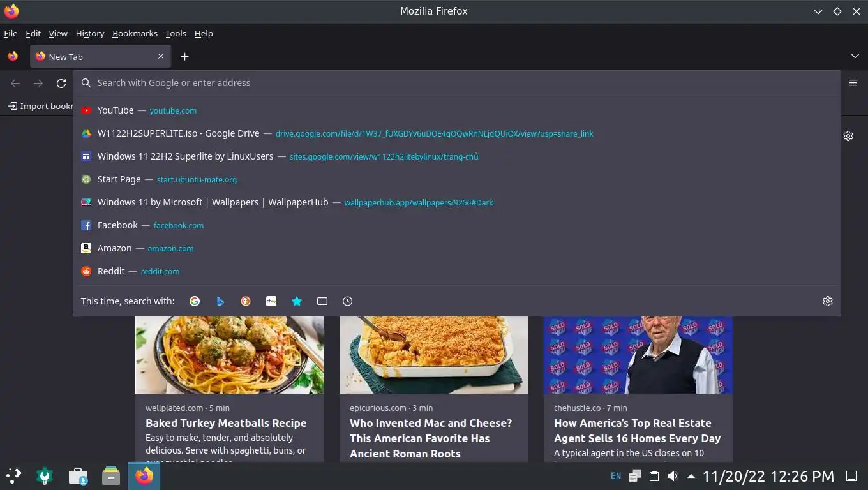The image size is (868, 490).
Task: Open the clipboard tray icon
Action: tap(654, 476)
